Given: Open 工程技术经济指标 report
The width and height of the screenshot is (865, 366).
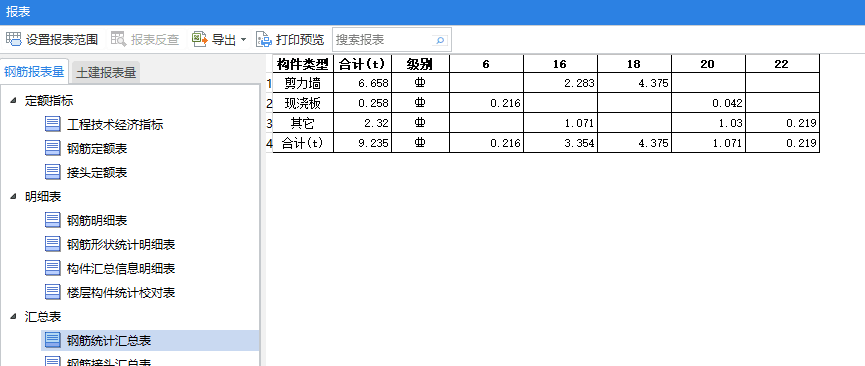Looking at the screenshot, I should tap(115, 125).
